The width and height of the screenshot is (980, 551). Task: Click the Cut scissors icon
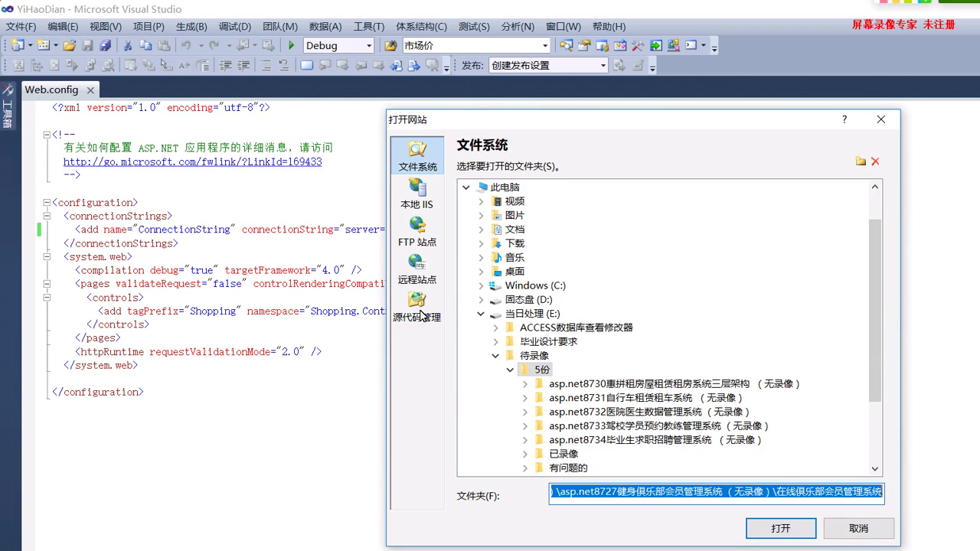[x=127, y=45]
